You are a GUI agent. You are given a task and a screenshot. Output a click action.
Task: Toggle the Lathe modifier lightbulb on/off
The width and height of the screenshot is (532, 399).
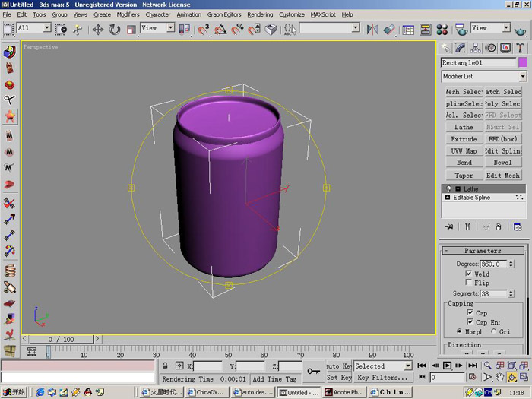tap(449, 188)
